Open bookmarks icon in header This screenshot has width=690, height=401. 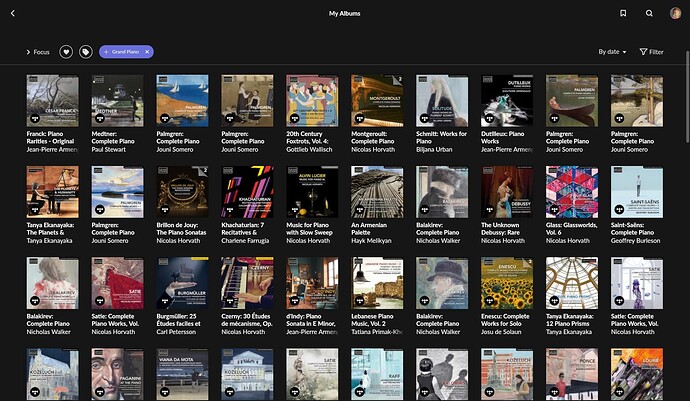[x=623, y=13]
